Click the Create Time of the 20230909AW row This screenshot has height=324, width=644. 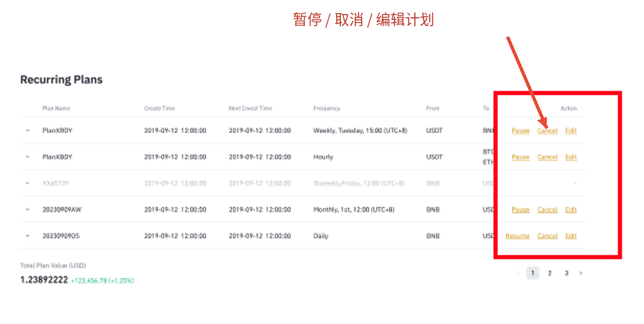coord(175,210)
